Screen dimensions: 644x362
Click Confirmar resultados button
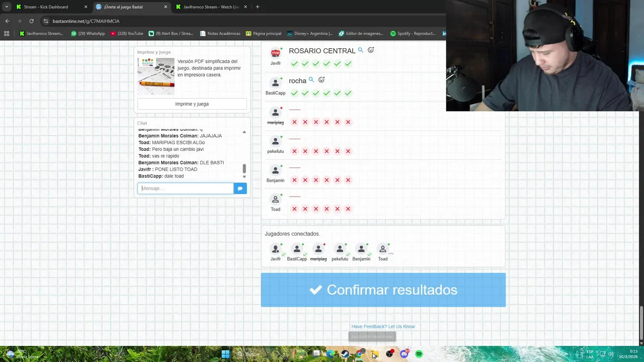383,290
